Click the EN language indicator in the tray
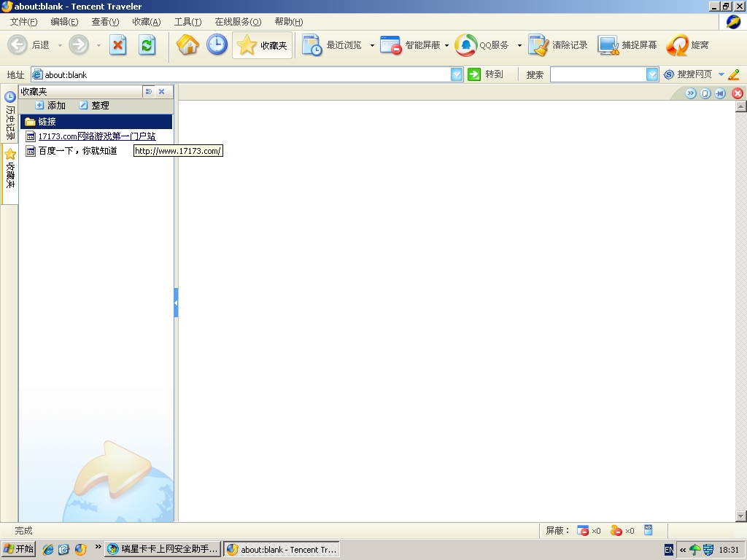Image resolution: width=747 pixels, height=560 pixels. click(669, 550)
